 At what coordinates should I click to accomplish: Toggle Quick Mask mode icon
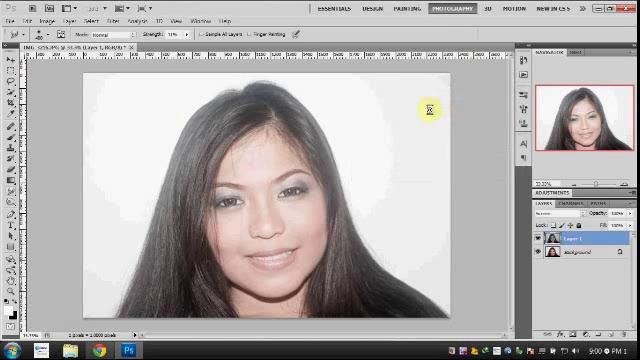[x=10, y=327]
